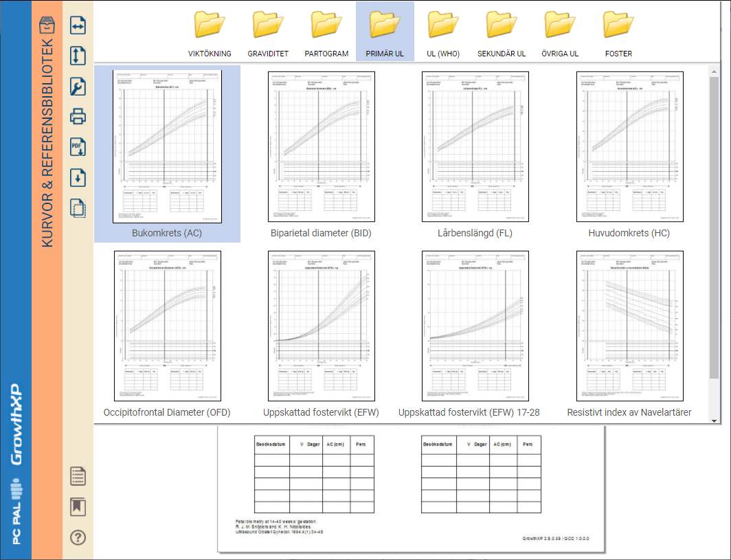Click the bookmark icon
Screen dimensions: 731x560
(x=78, y=507)
